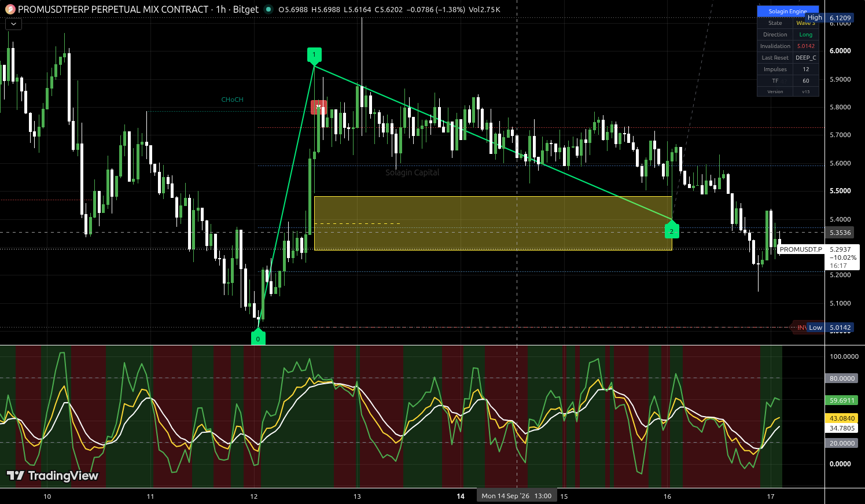865x504 pixels.
Task: Select the green wave marker labeled 2
Action: [672, 230]
